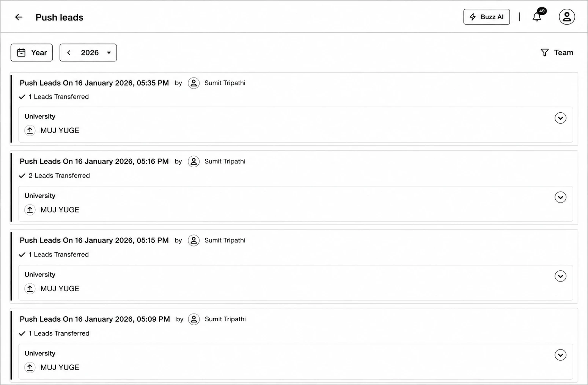Select heading Push Leads On 16 January 2026, 05:16 PM
Viewport: 588px width, 385px height.
(x=94, y=162)
